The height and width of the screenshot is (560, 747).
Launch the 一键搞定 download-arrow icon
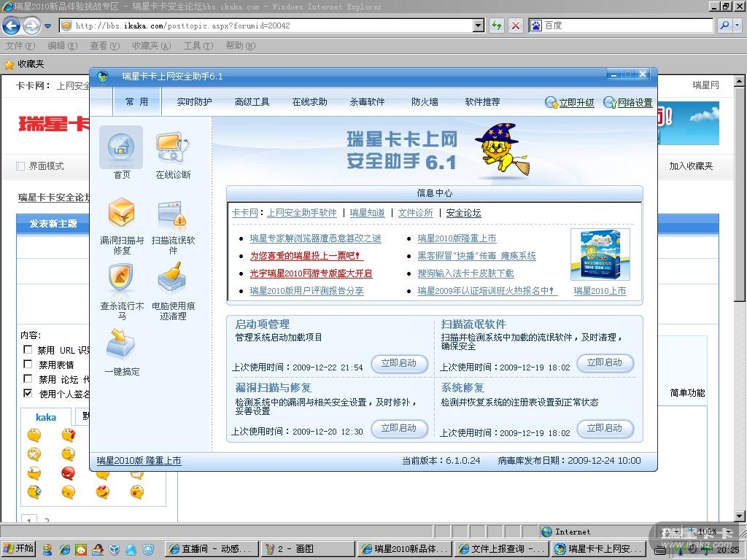click(x=120, y=344)
